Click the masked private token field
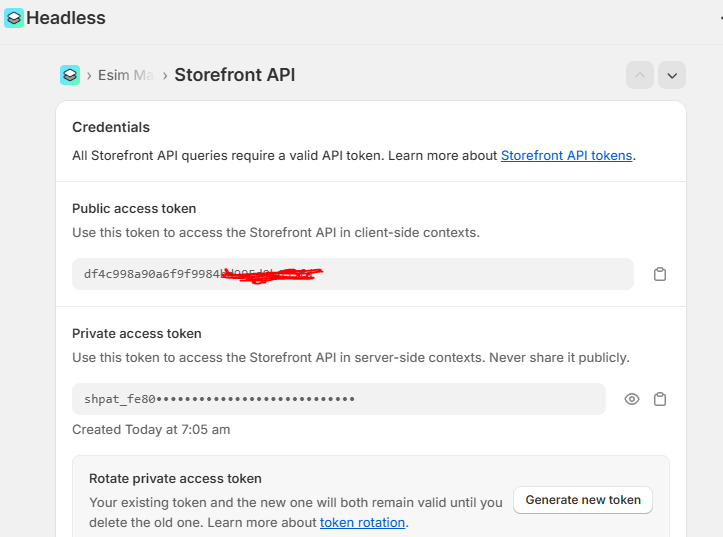723x537 pixels. 338,399
